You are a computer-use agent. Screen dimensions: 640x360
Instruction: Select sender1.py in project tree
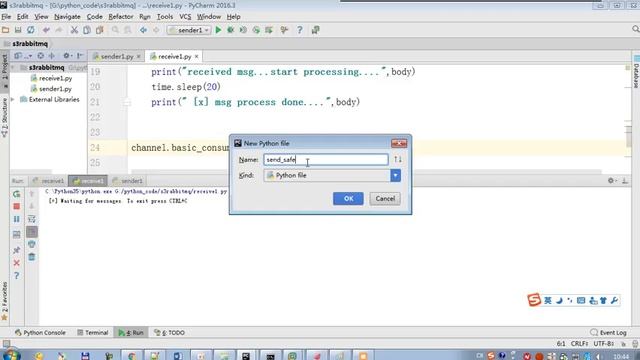coord(51,89)
